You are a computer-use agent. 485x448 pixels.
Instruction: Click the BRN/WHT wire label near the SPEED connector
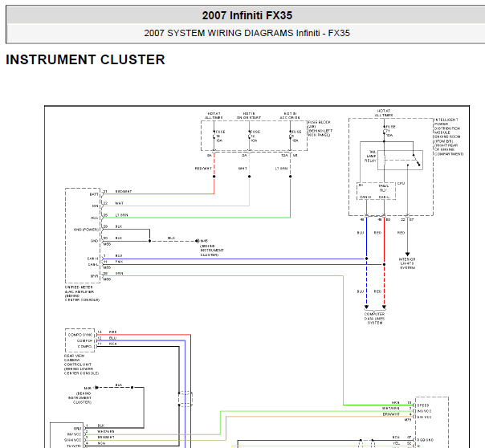pyautogui.click(x=391, y=414)
